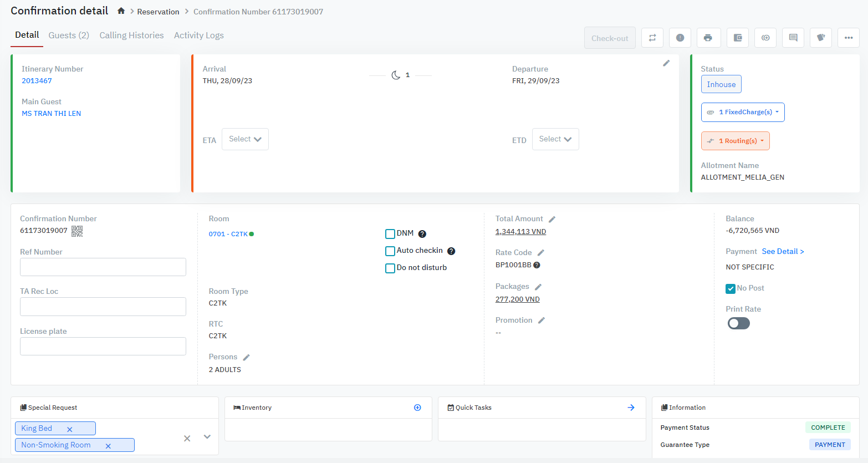Click the QR code beside confirmation number
The image size is (868, 463).
tap(77, 231)
